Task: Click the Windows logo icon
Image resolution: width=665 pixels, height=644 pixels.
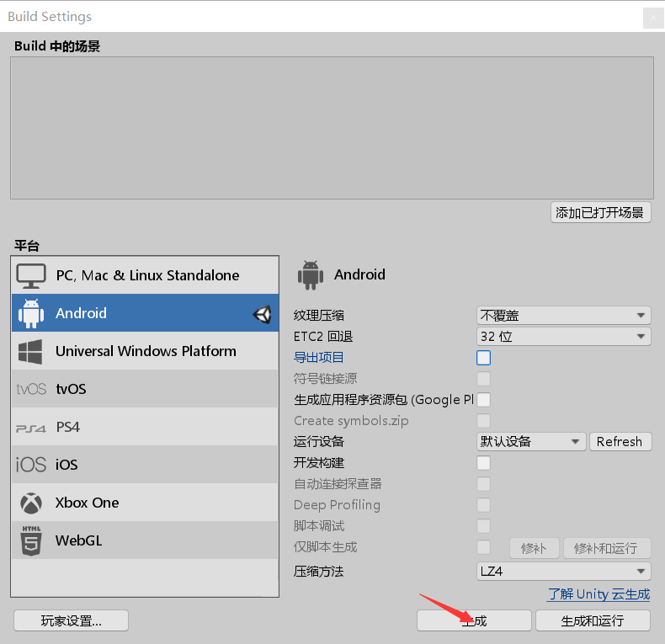Action: tap(30, 351)
